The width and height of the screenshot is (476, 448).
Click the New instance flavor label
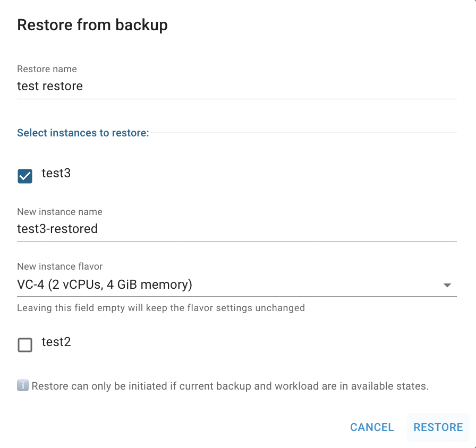(60, 266)
